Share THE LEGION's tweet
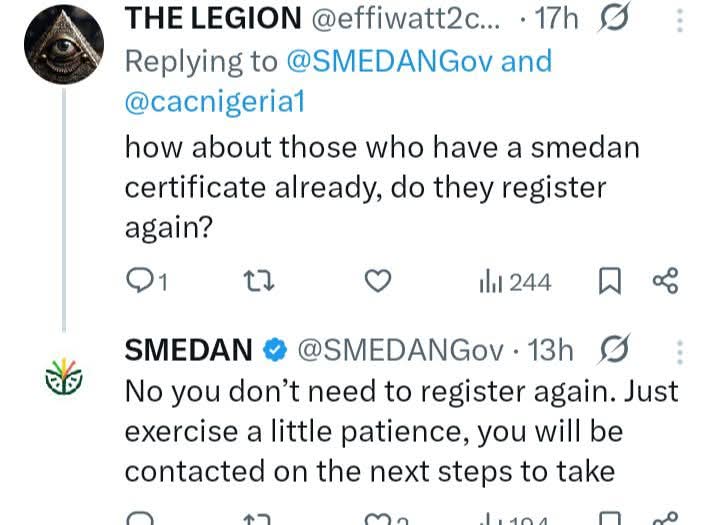The height and width of the screenshot is (525, 720). [664, 281]
